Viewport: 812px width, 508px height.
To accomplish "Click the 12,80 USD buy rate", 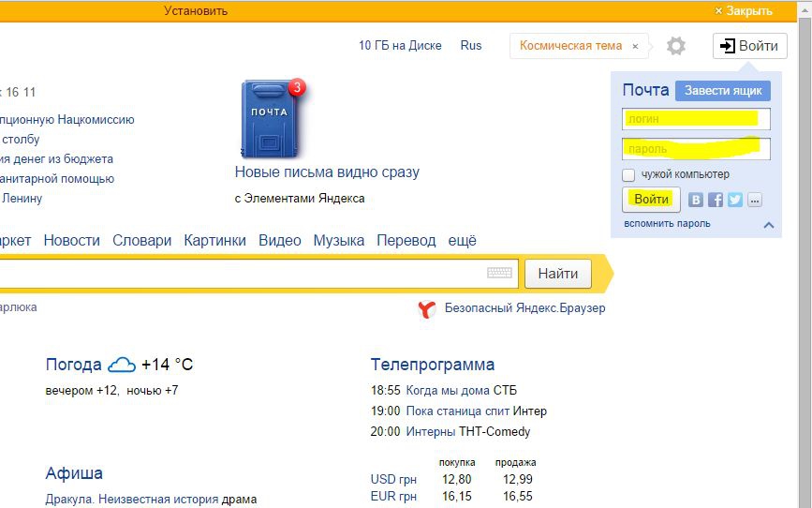I will (x=457, y=480).
